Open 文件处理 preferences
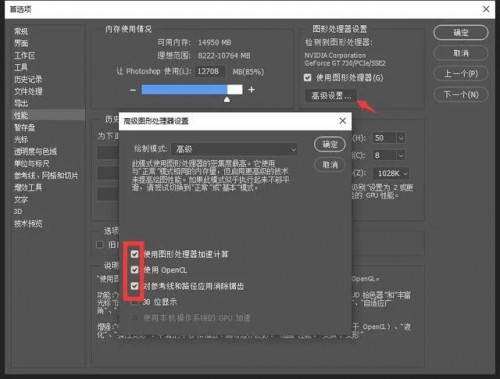Screen dimensions: 500x379 [x=28, y=91]
